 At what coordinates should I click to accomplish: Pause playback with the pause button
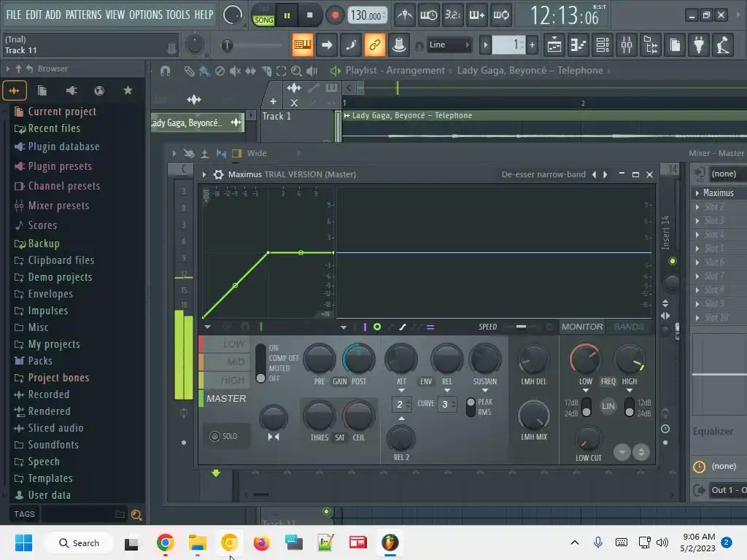click(287, 15)
